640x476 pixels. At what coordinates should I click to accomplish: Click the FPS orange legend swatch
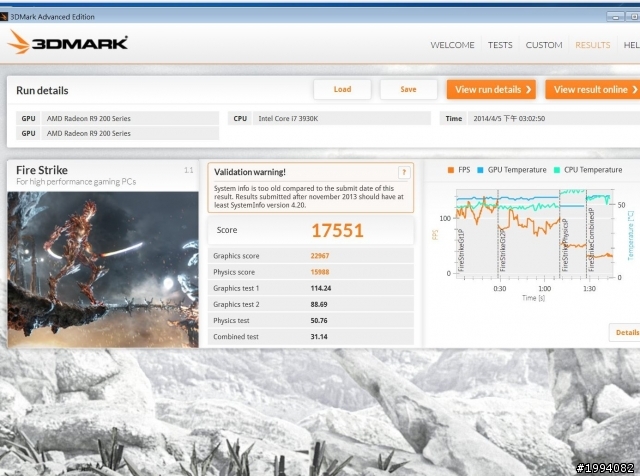pos(451,170)
